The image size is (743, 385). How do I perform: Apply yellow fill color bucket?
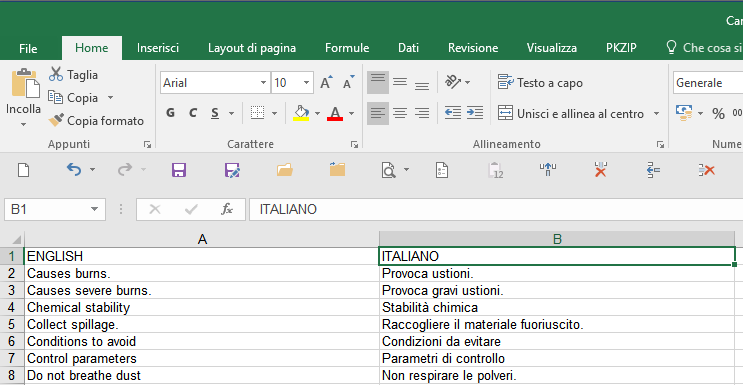[301, 113]
